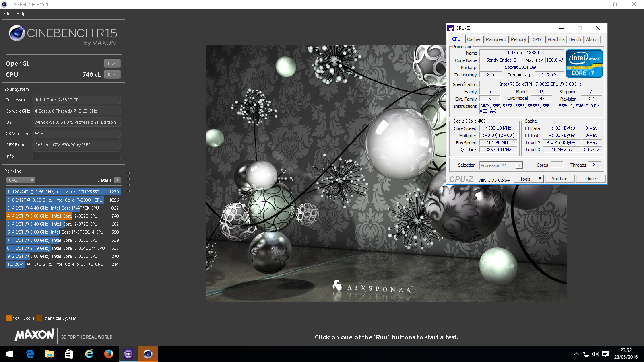644x362 pixels.
Task: Click the CPU score 740 cb
Action: pyautogui.click(x=92, y=75)
